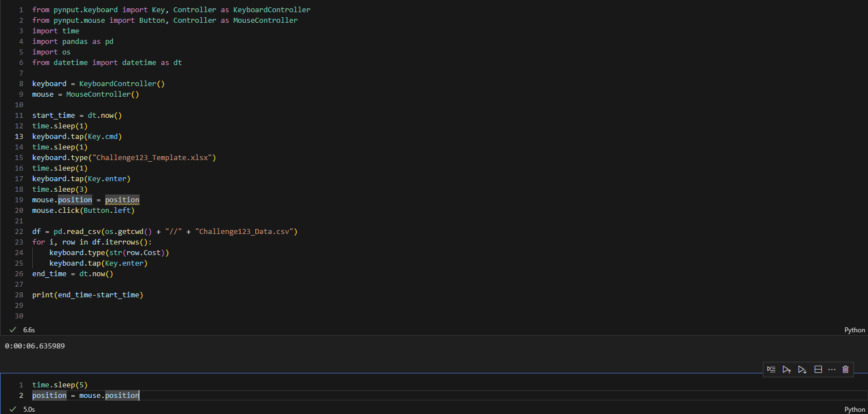This screenshot has height=414, width=868.
Task: Click line number 13 in the gutter
Action: [x=19, y=136]
